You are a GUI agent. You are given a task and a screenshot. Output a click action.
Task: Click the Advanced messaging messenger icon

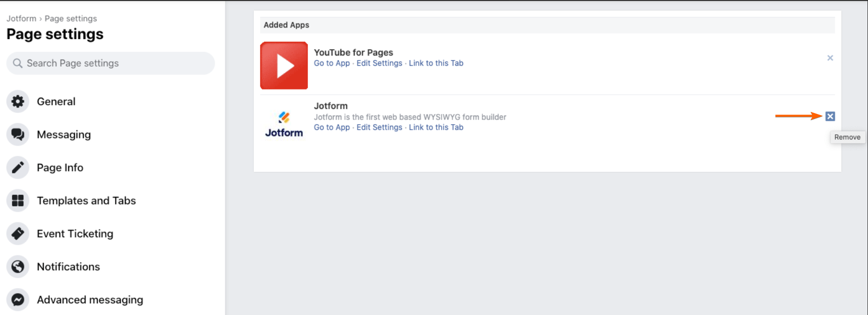click(x=18, y=300)
